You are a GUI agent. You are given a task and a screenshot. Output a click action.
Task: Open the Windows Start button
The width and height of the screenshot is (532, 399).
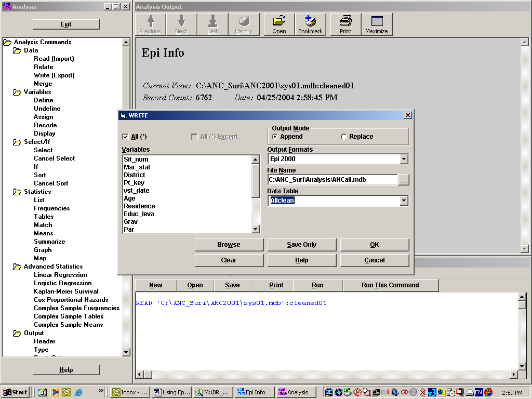coord(16,393)
